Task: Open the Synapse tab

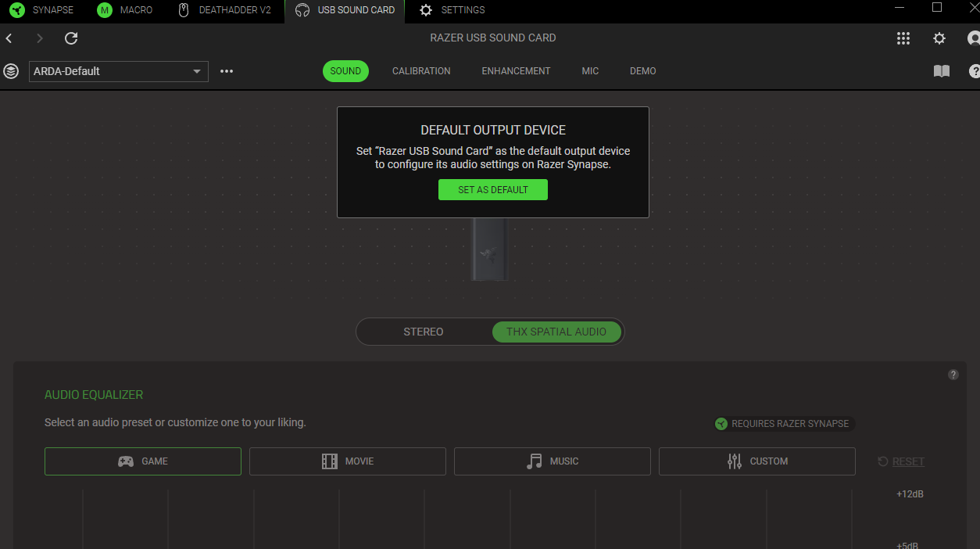Action: [x=42, y=10]
